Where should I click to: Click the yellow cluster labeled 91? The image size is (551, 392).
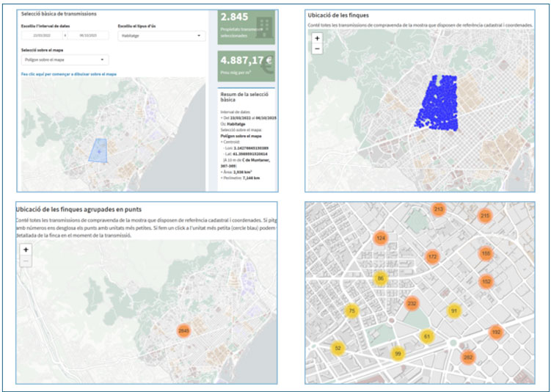pyautogui.click(x=454, y=311)
